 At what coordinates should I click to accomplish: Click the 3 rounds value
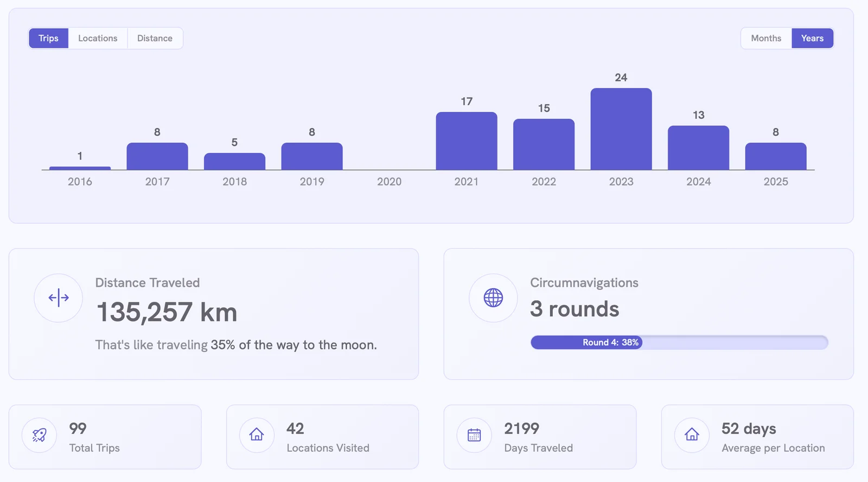pyautogui.click(x=575, y=309)
